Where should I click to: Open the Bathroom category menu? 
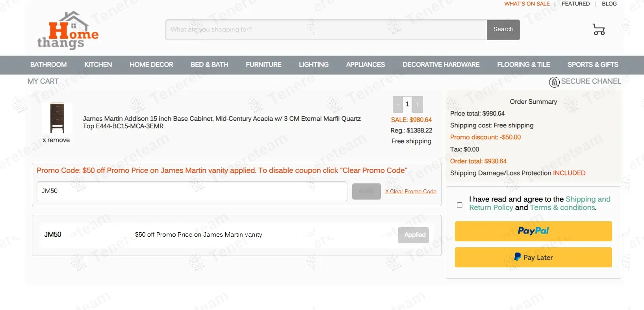[x=48, y=65]
